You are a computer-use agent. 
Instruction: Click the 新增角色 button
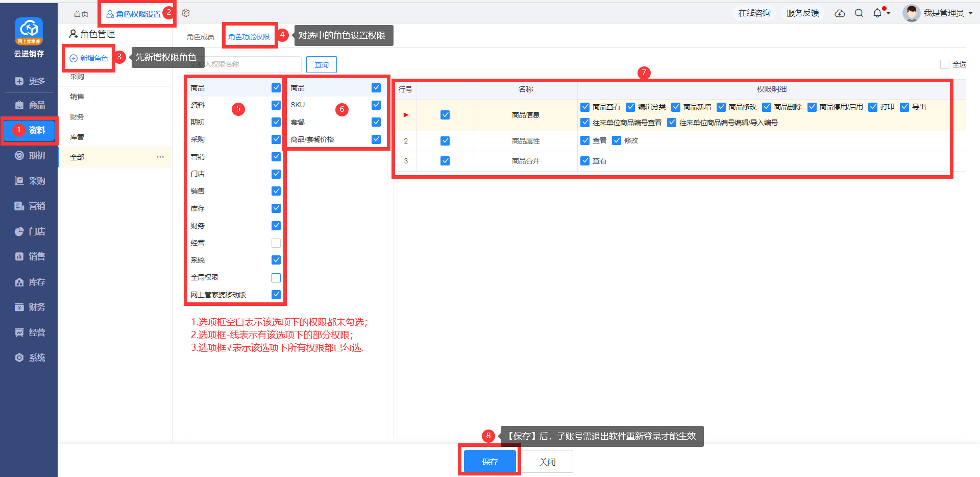click(89, 58)
